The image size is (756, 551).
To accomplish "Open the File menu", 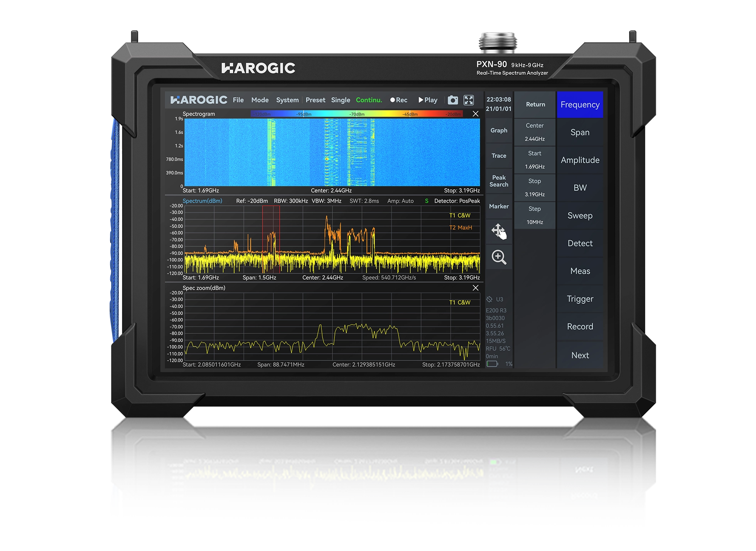I will pyautogui.click(x=238, y=100).
